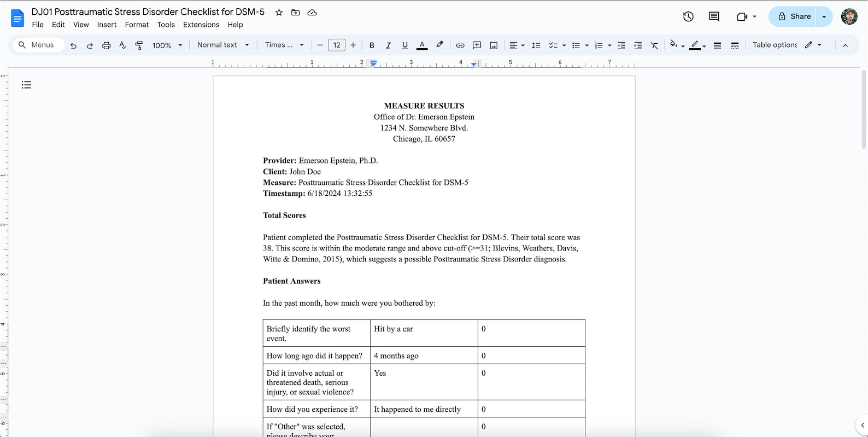Set table border dash style
868x437 pixels.
point(735,45)
